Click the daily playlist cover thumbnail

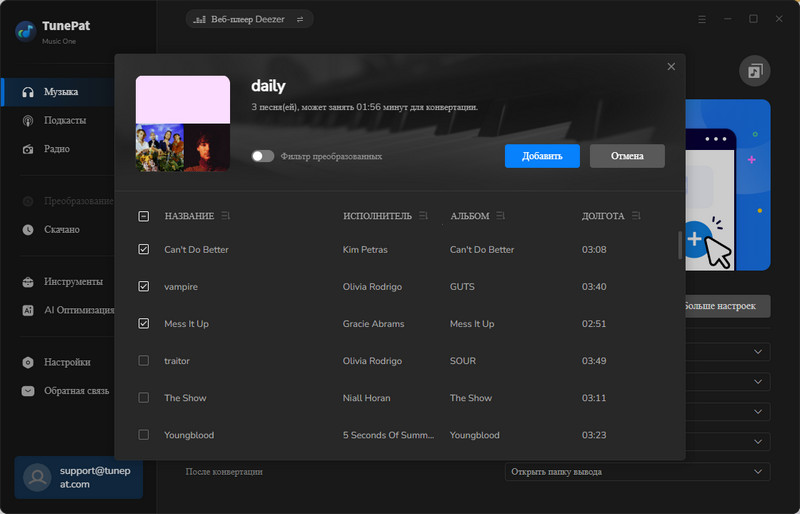pos(183,124)
